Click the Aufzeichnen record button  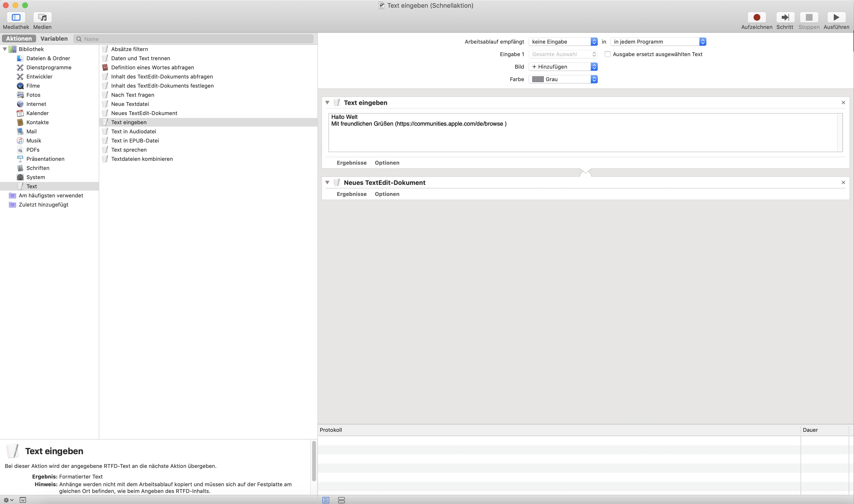click(x=756, y=17)
